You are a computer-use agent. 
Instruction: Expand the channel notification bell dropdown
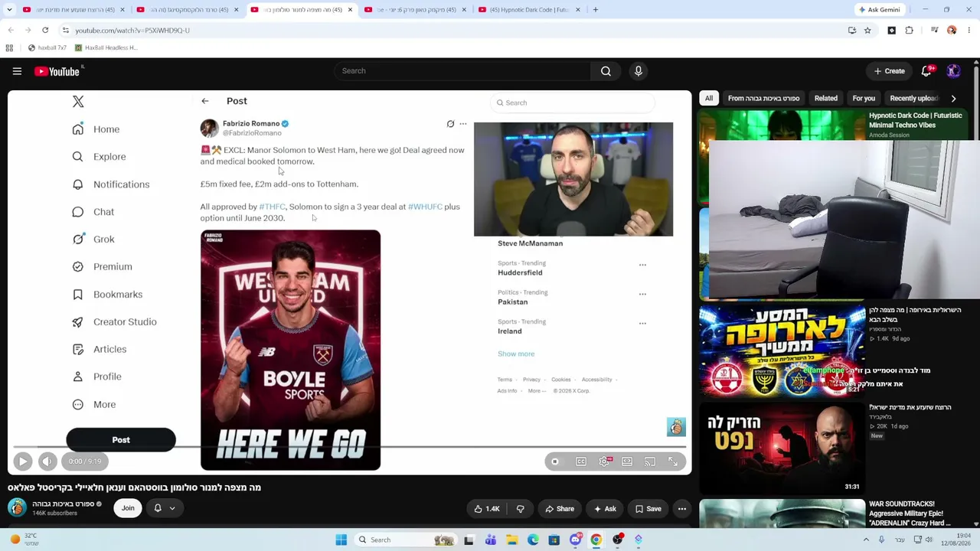click(x=165, y=508)
